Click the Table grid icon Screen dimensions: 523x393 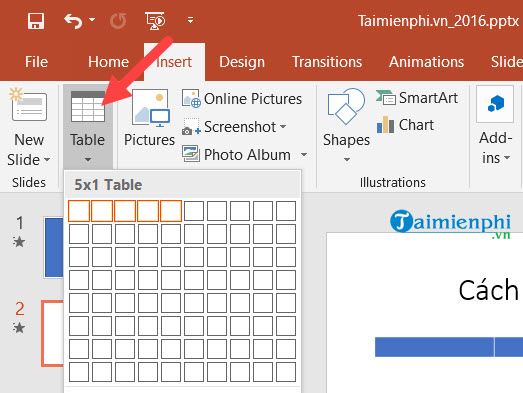88,106
